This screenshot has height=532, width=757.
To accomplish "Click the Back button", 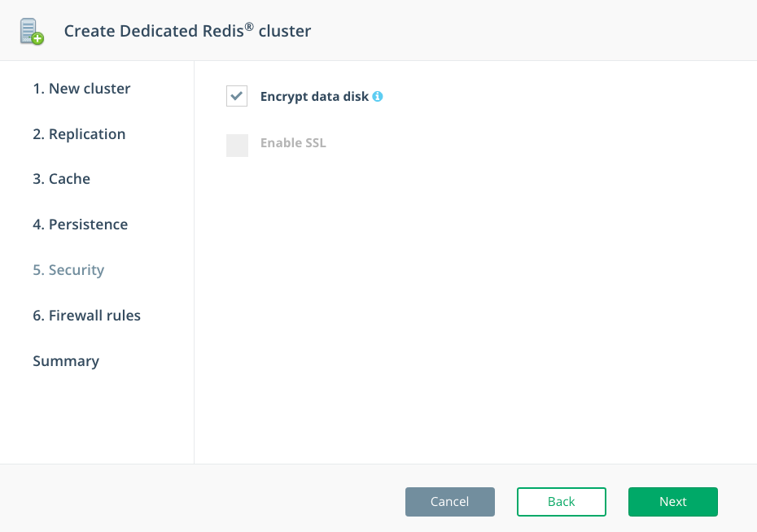I will 562,502.
